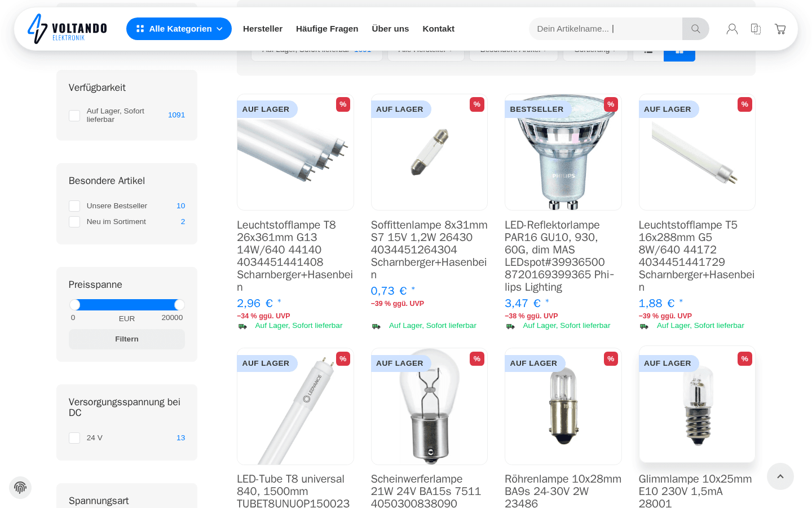
Task: Click the delivery truck icon under Soffittenlampe
Action: [376, 326]
